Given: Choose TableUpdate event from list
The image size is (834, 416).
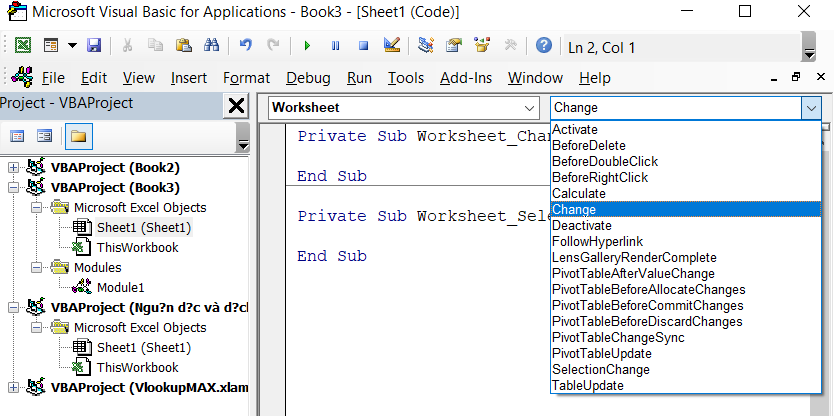Looking at the screenshot, I should click(x=686, y=386).
